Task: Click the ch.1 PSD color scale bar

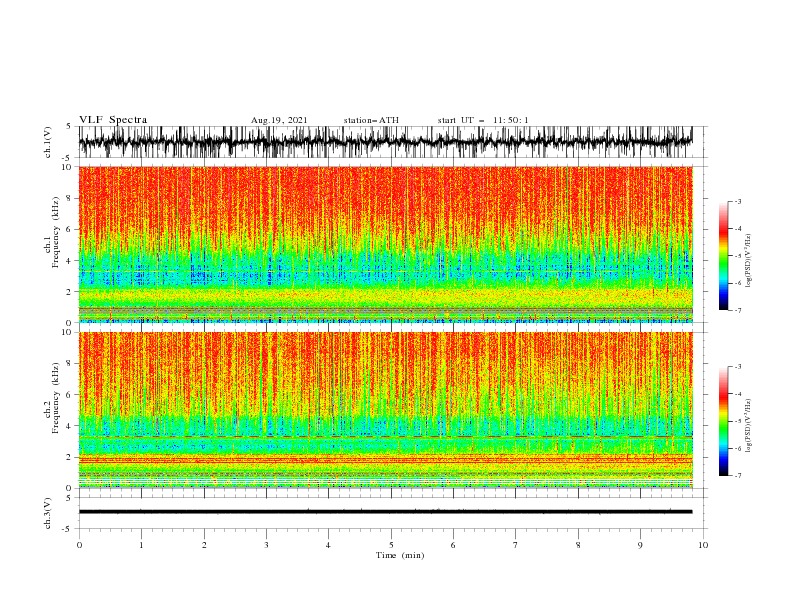Action: 723,255
